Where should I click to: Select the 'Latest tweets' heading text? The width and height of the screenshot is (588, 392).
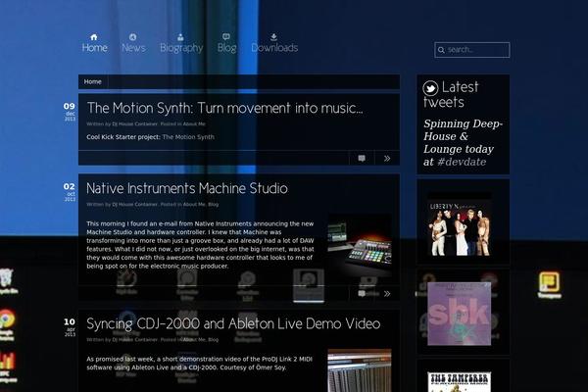coord(451,94)
